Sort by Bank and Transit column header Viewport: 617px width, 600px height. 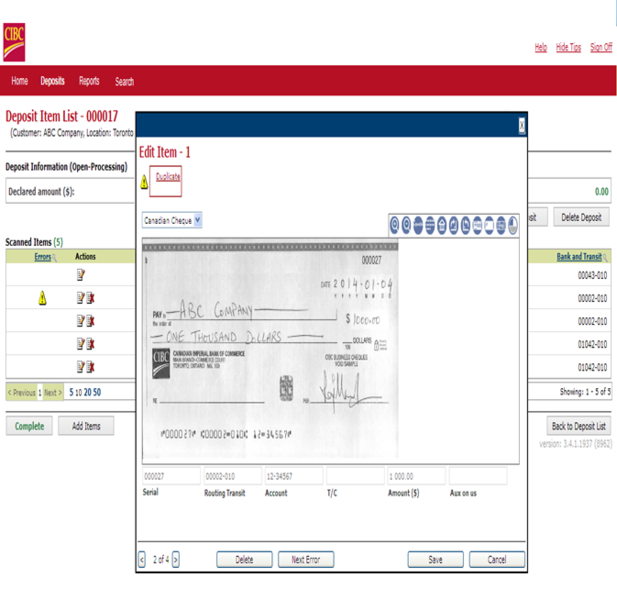579,257
